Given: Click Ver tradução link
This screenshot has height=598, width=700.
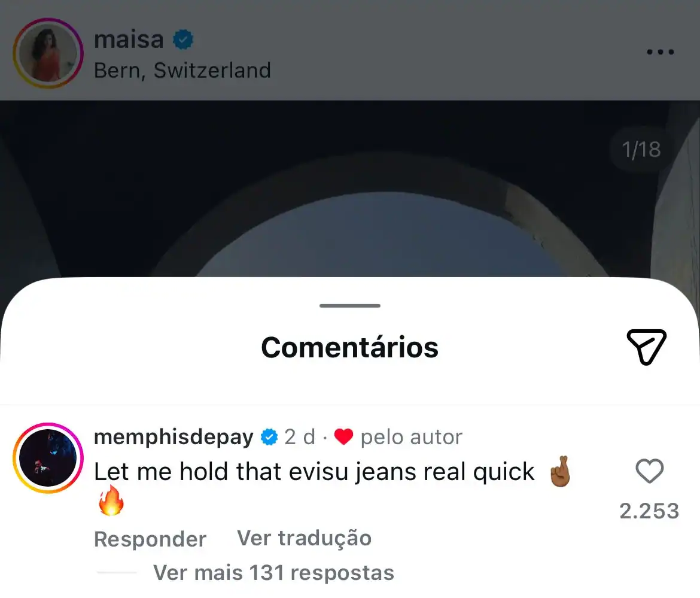Looking at the screenshot, I should pos(304,538).
